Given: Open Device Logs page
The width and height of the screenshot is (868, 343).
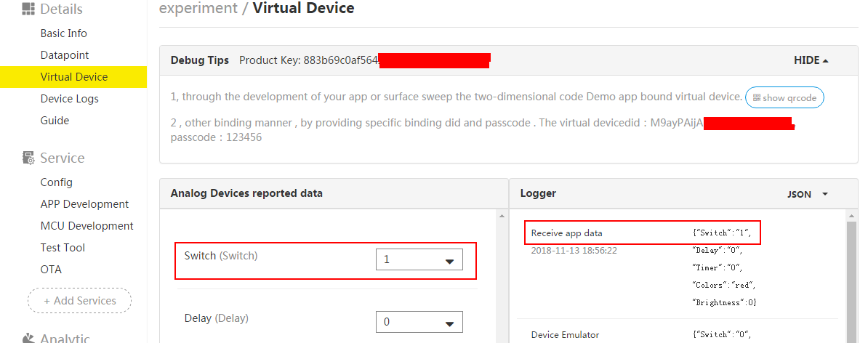Looking at the screenshot, I should [70, 99].
